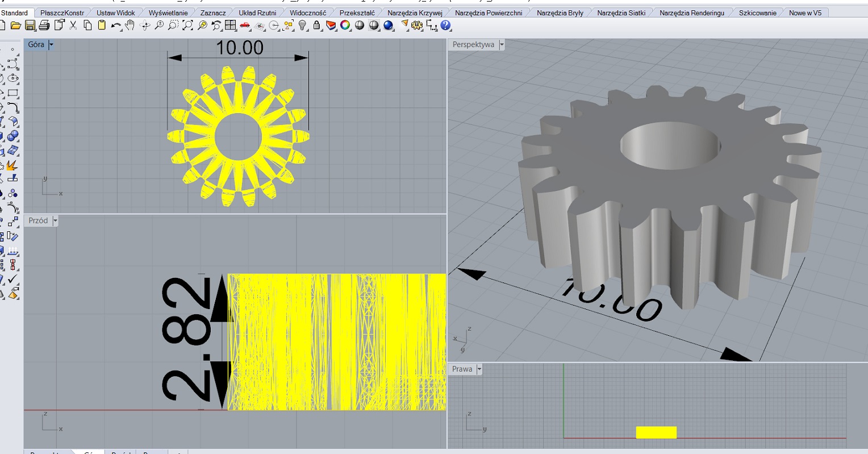Cut selection with the scissors icon
Screen dimensions: 868x454
point(73,25)
